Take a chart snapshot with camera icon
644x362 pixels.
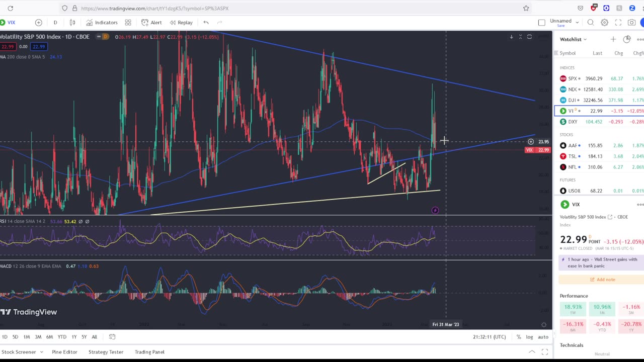pos(631,22)
